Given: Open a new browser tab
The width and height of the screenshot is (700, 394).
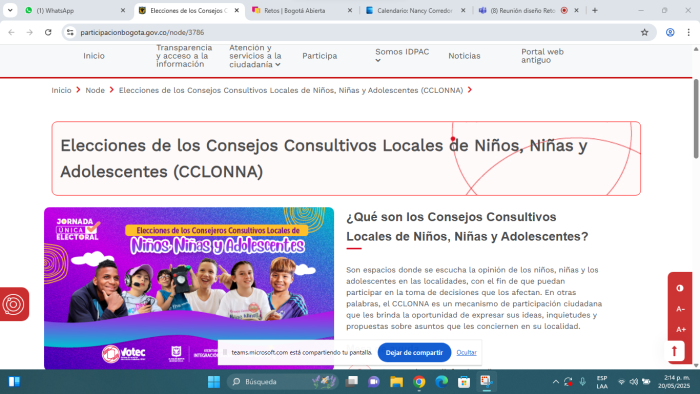Looking at the screenshot, I should (595, 10).
